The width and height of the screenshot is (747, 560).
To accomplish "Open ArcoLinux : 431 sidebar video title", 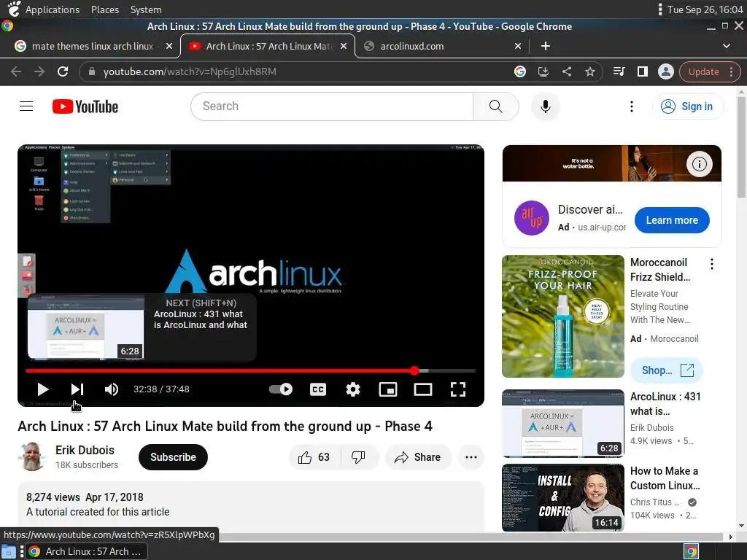I will click(x=665, y=403).
